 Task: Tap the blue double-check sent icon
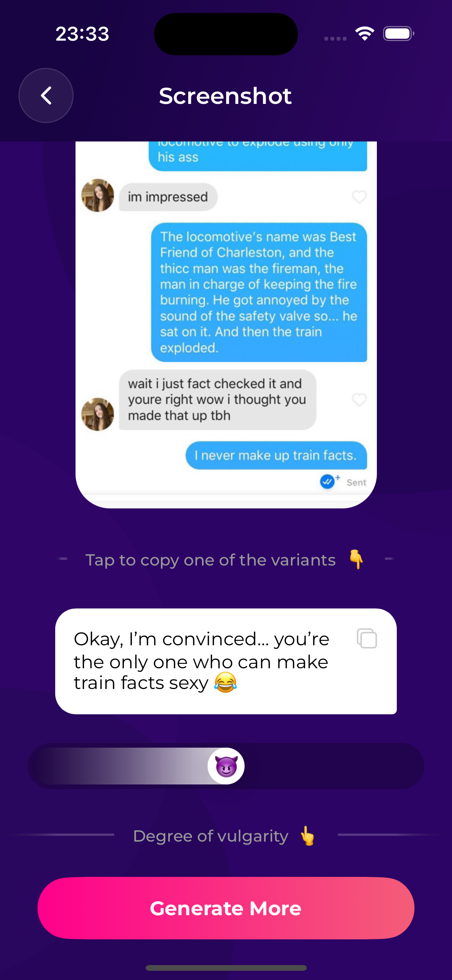tap(327, 482)
